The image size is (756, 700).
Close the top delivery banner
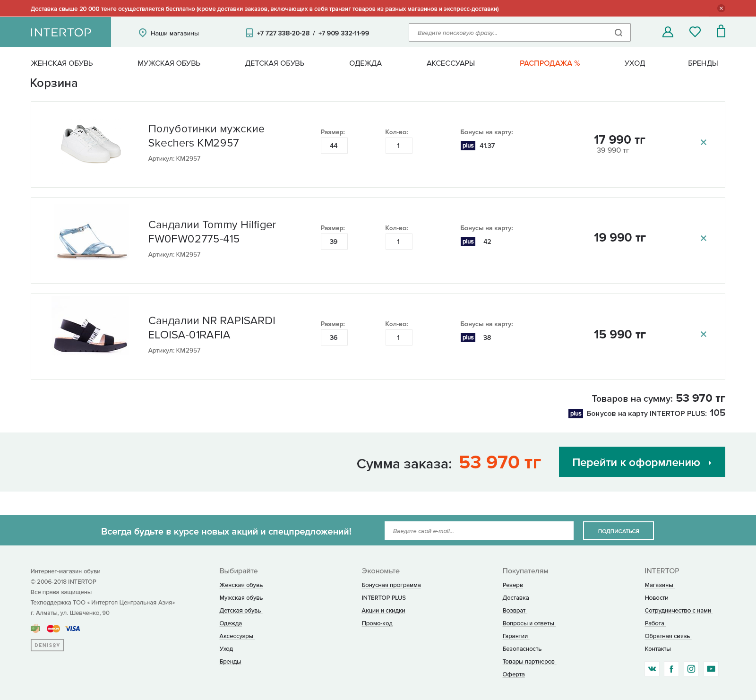pos(721,8)
